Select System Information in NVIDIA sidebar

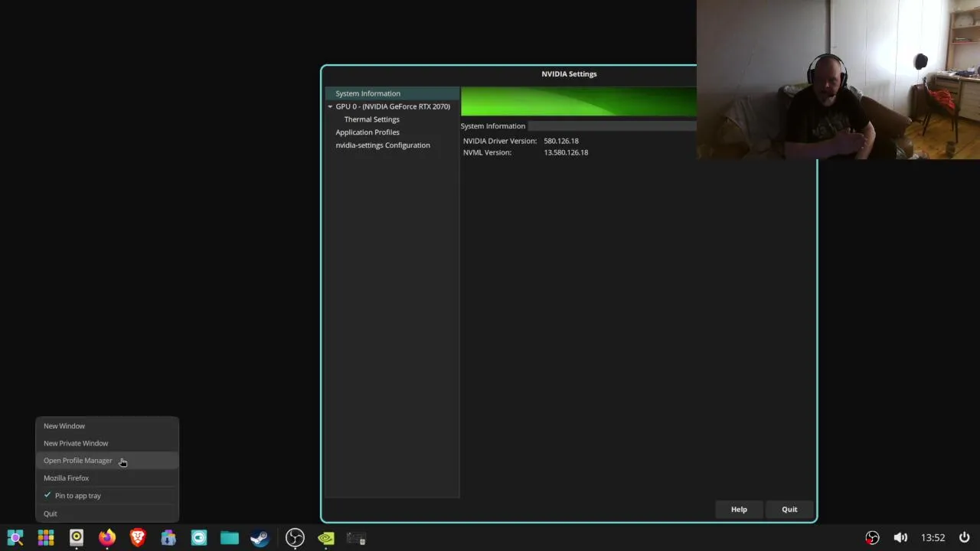point(392,93)
